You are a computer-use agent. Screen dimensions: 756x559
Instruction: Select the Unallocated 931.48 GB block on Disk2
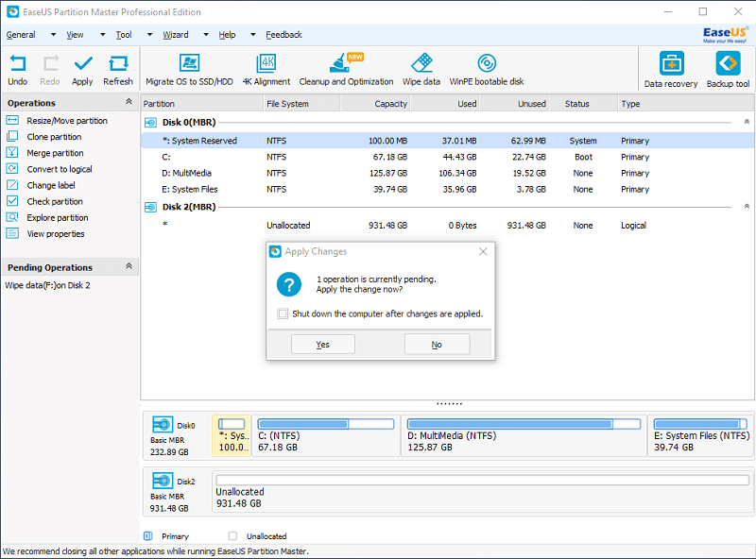pyautogui.click(x=483, y=492)
